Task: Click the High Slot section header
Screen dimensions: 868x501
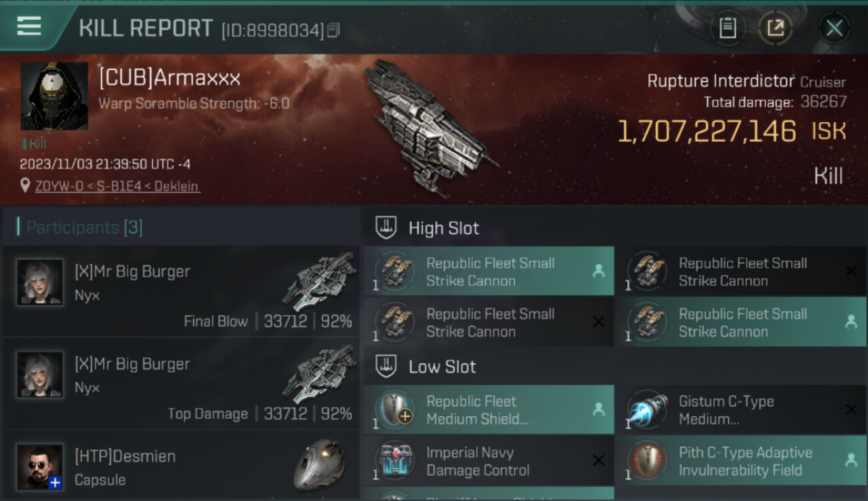Action: [443, 228]
